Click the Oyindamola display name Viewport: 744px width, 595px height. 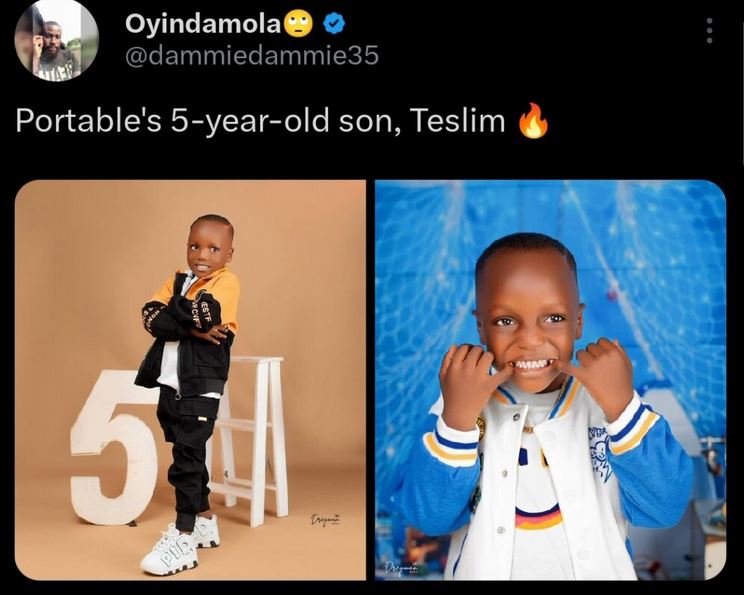(204, 23)
